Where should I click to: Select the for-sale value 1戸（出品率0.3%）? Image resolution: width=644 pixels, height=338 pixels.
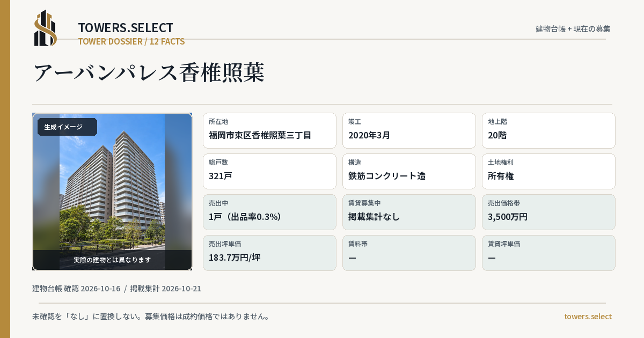point(245,217)
